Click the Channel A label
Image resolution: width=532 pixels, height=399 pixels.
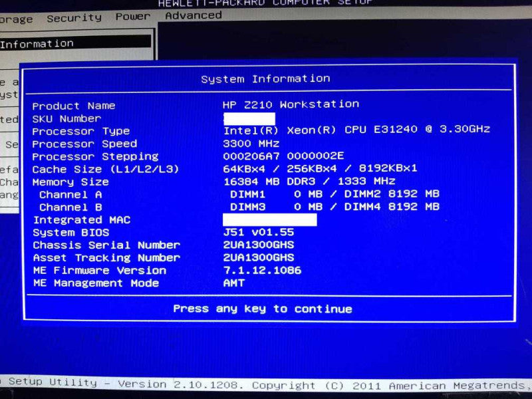tap(70, 195)
